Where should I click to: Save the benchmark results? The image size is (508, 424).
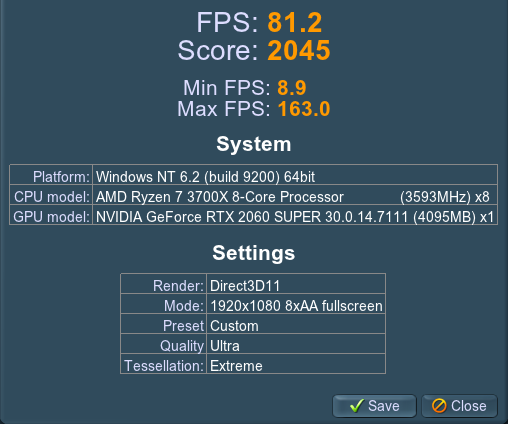pos(374,406)
